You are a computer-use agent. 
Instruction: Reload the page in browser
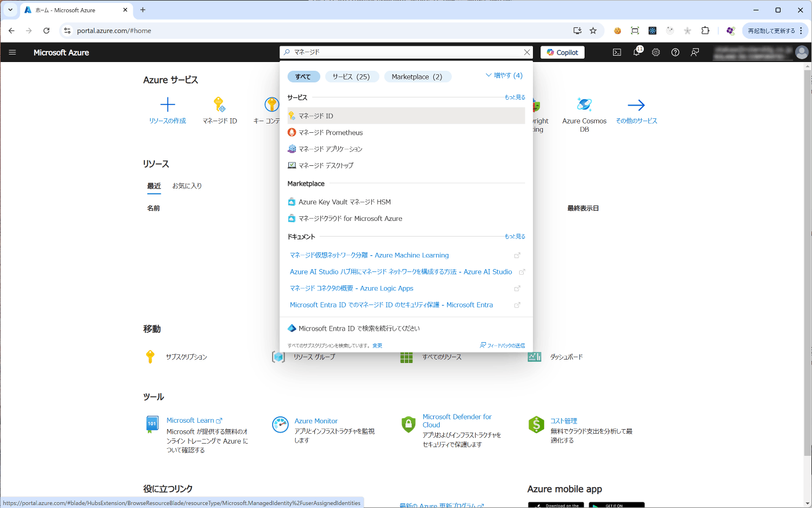tap(46, 31)
